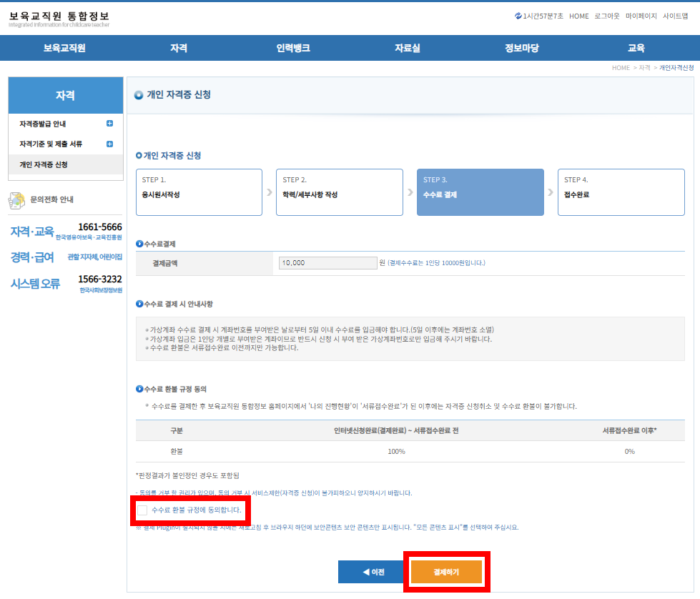Click the 결제금액 input field
The height and width of the screenshot is (599, 700).
328,263
